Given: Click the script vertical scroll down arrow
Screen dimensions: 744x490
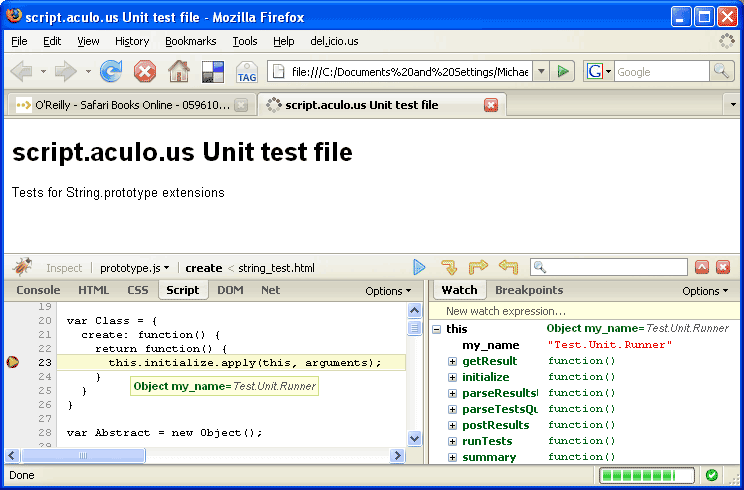Looking at the screenshot, I should tap(415, 439).
